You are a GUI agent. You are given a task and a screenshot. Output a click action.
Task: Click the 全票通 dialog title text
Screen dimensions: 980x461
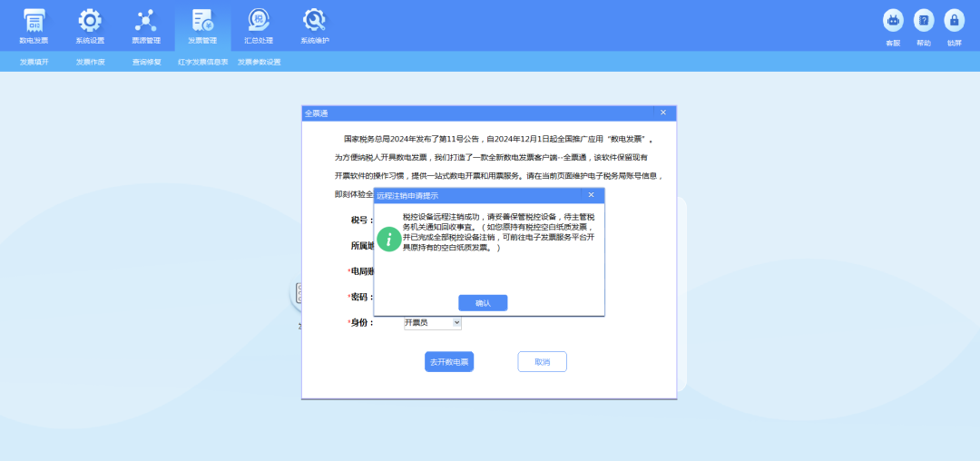317,113
